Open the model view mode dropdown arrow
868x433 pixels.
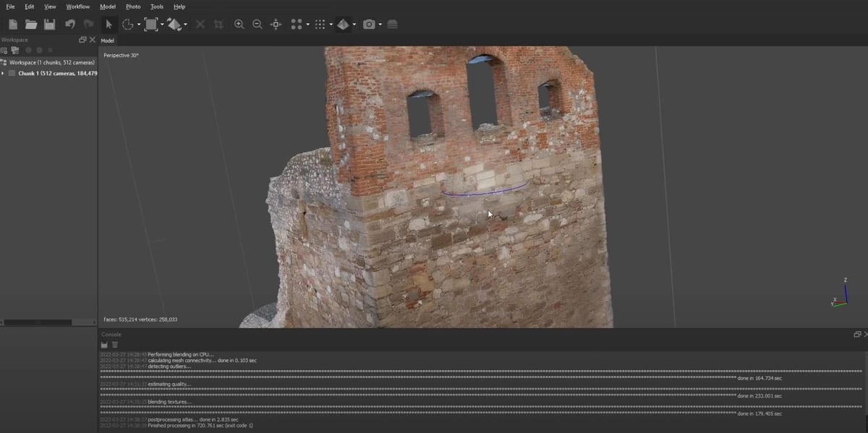pyautogui.click(x=354, y=25)
